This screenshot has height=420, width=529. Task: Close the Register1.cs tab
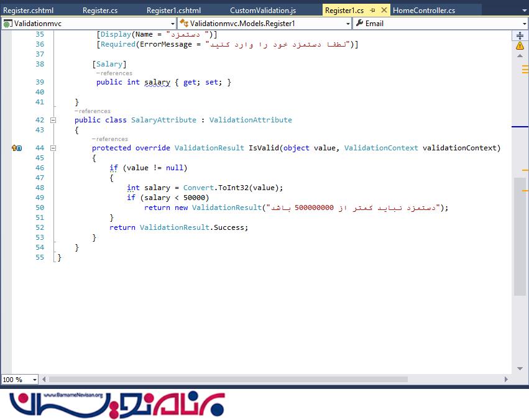[384, 11]
